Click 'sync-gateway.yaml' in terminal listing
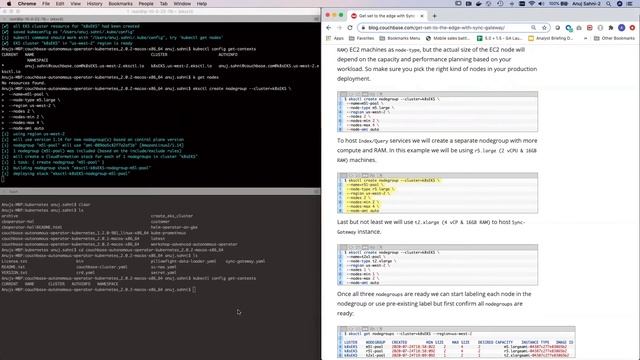 pyautogui.click(x=245, y=261)
